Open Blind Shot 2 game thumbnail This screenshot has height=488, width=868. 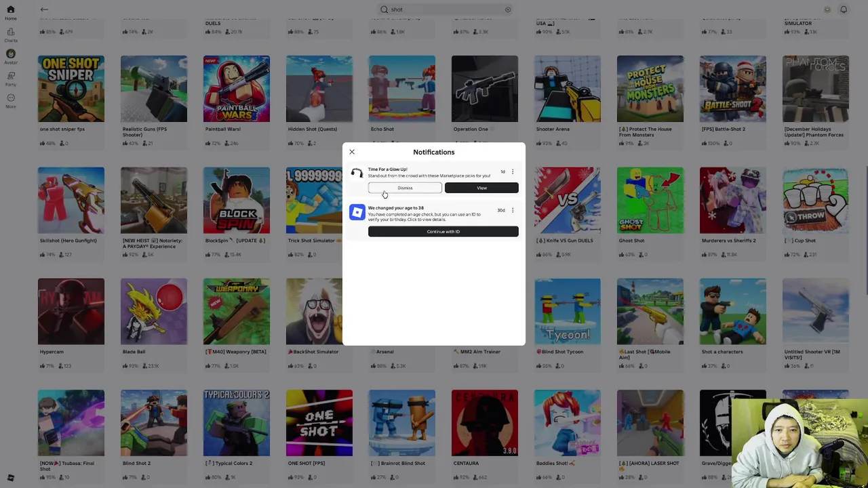click(154, 423)
